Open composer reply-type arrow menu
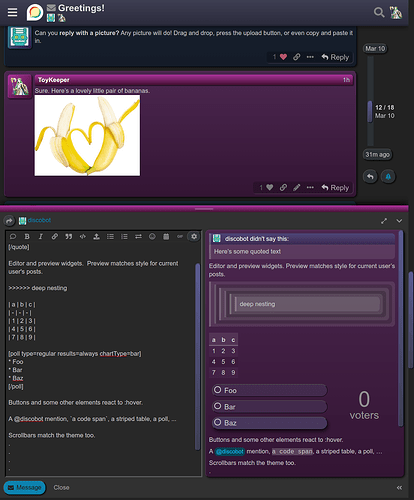The height and width of the screenshot is (500, 414). (9, 220)
